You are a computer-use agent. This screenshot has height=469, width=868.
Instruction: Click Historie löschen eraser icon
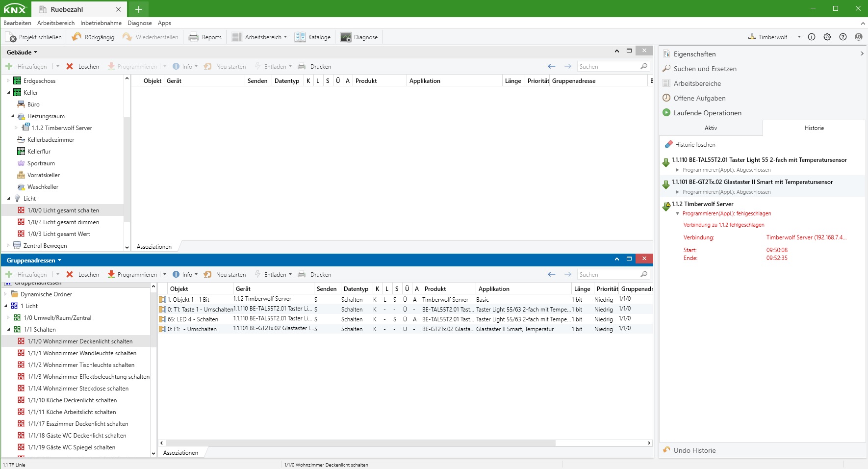668,144
